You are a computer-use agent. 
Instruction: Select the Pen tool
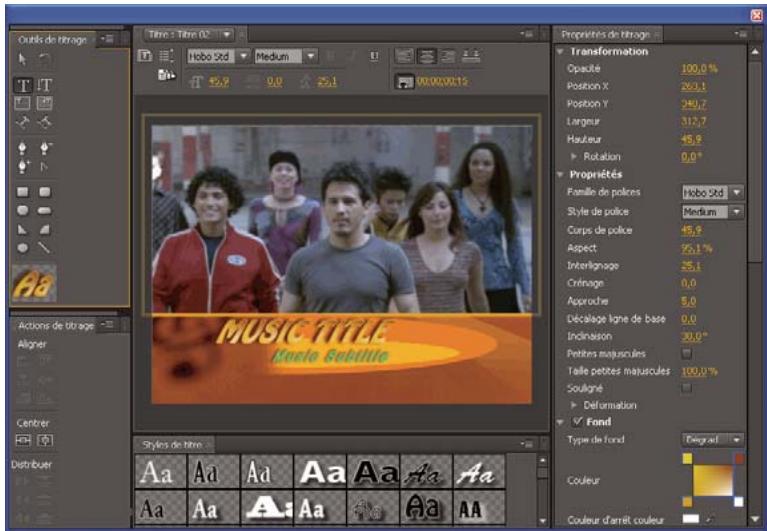coord(23,148)
